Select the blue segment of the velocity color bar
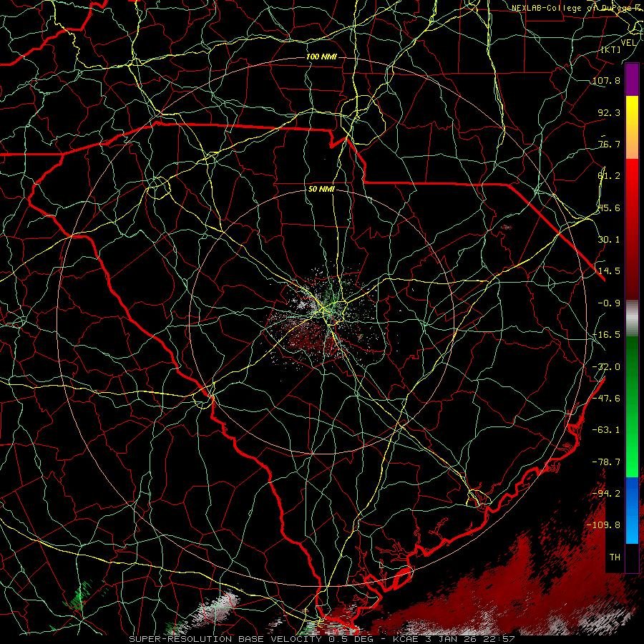 tap(632, 510)
